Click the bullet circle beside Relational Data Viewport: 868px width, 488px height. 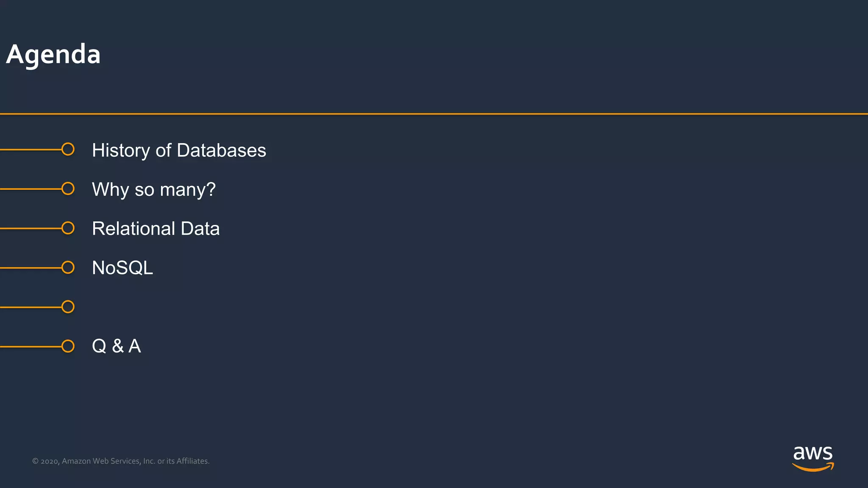click(68, 228)
